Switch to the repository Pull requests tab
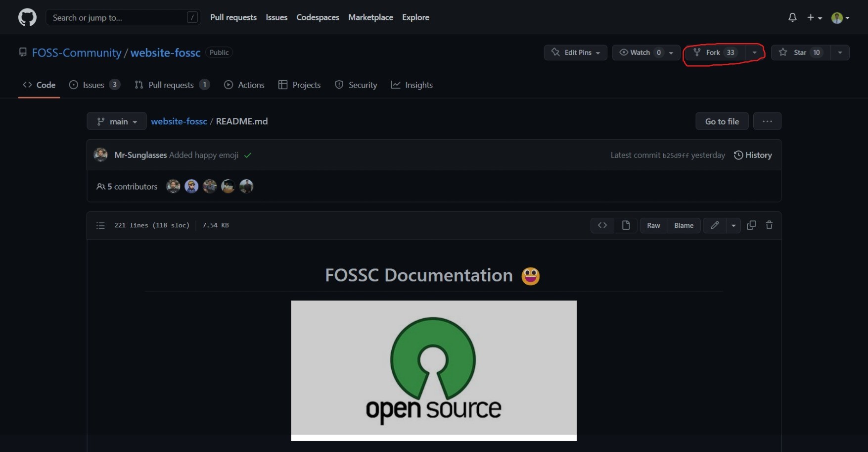This screenshot has height=452, width=868. pos(172,85)
